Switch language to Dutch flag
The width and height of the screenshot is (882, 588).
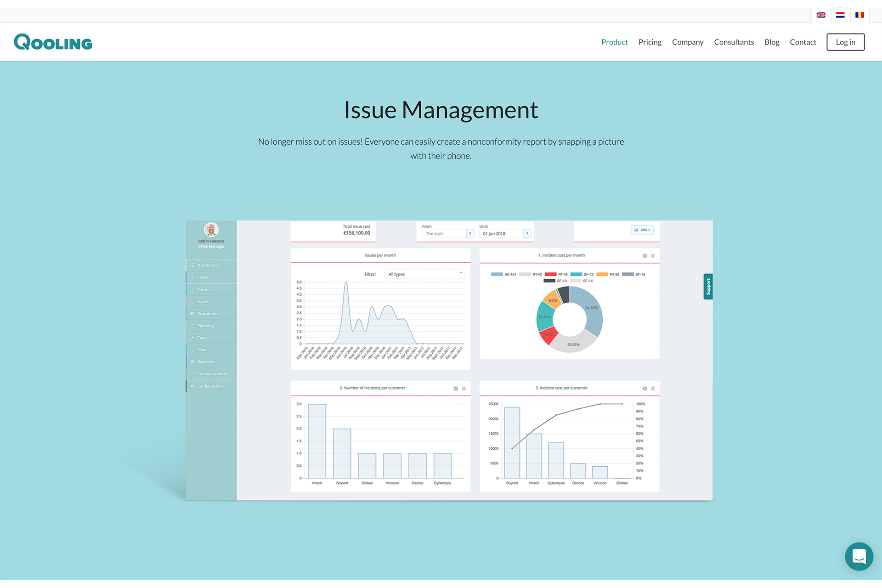tap(840, 15)
